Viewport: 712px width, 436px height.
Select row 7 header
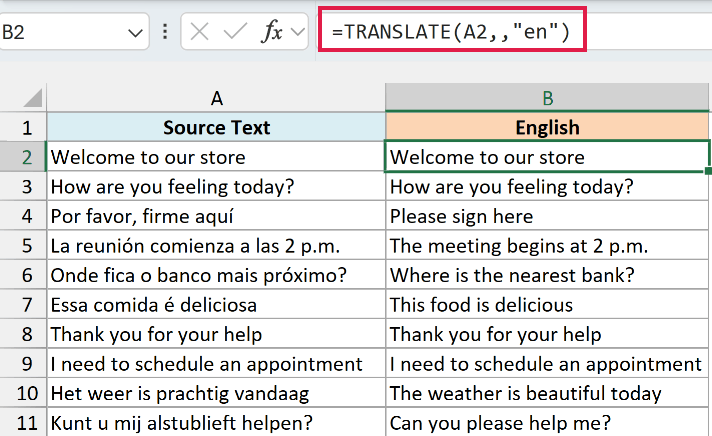(23, 304)
